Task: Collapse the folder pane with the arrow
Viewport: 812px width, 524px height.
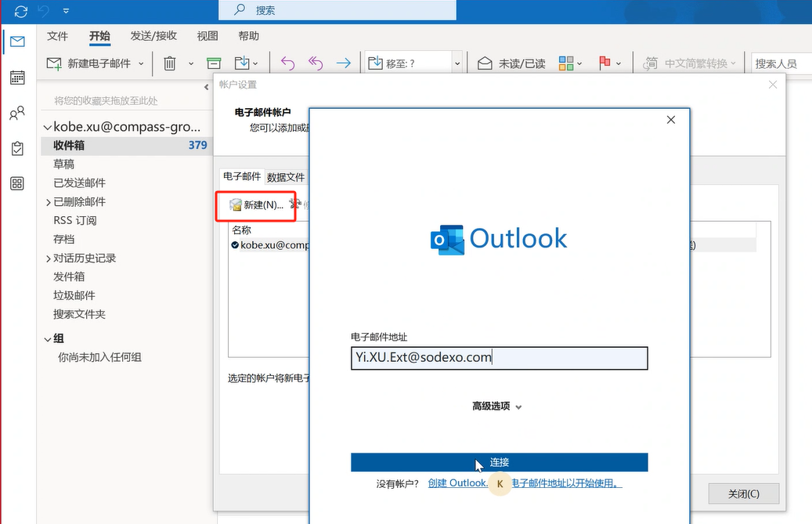Action: tap(206, 87)
